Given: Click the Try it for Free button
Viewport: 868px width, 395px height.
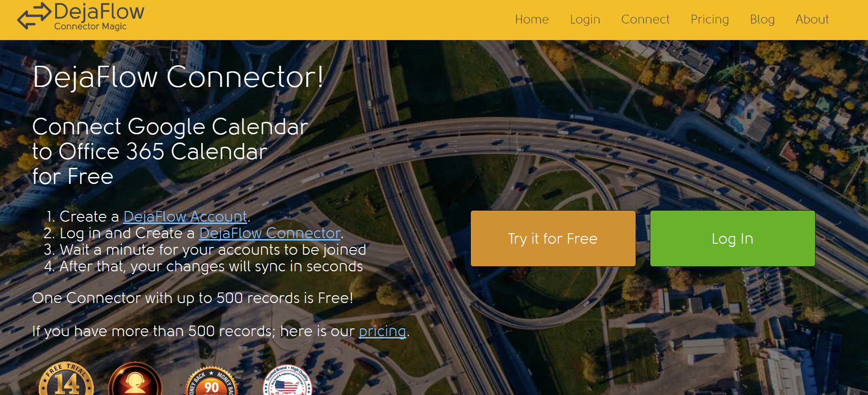Looking at the screenshot, I should click(x=553, y=239).
